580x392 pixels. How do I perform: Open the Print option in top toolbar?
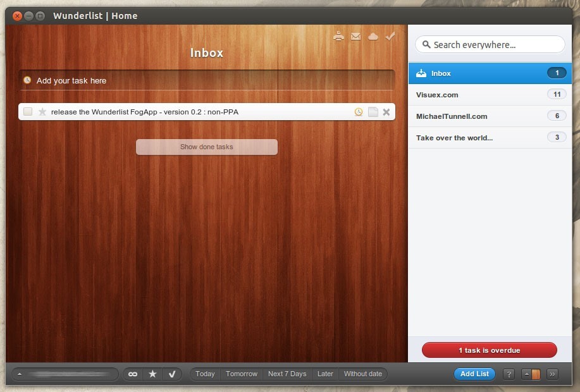(x=338, y=36)
